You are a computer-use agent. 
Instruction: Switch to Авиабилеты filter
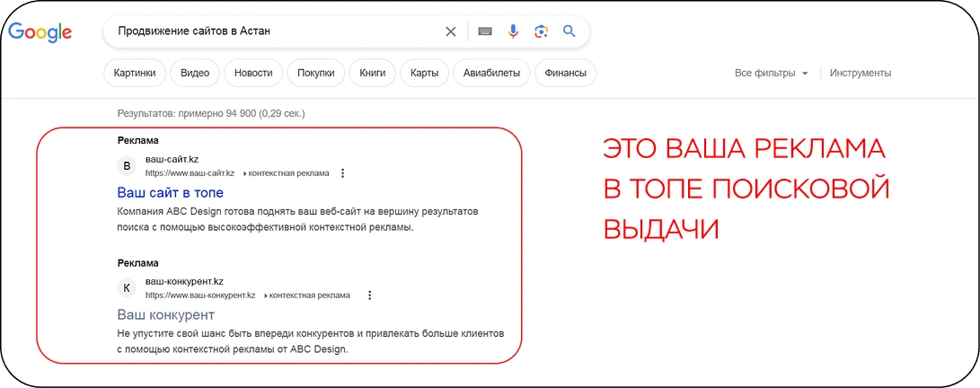(x=491, y=73)
